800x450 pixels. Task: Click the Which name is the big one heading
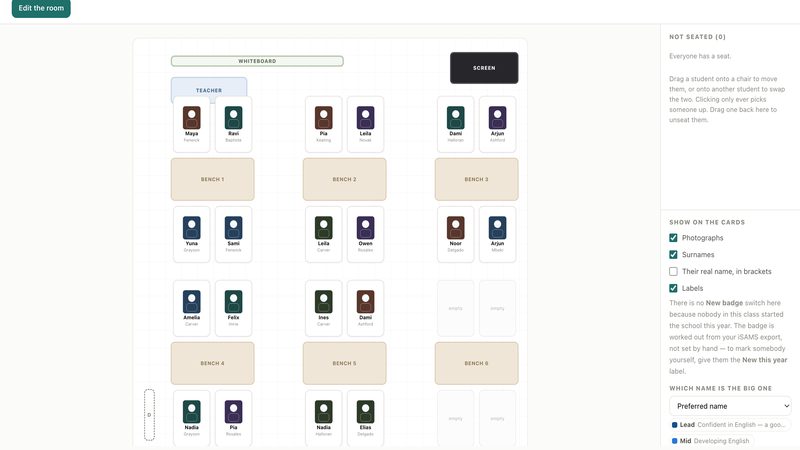(x=720, y=388)
